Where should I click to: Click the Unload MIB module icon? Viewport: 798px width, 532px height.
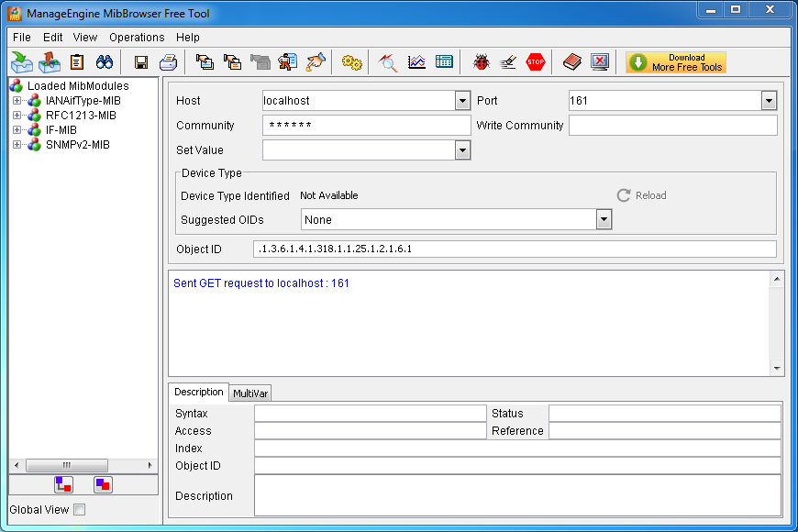50,62
